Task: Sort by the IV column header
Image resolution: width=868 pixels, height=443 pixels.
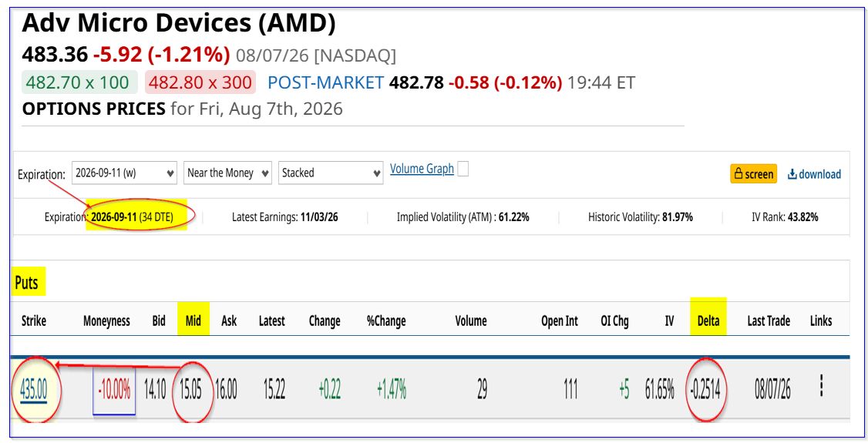Action: pos(669,321)
